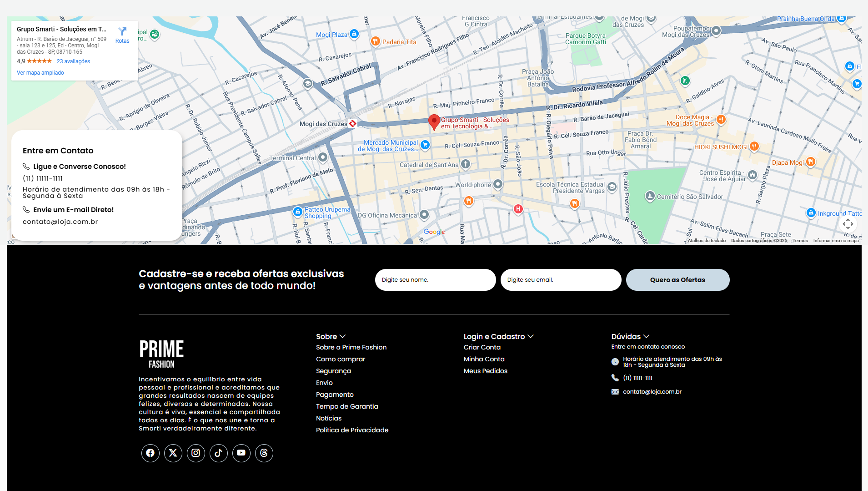Collapse the Dúvidas footer section
The width and height of the screenshot is (868, 491).
click(x=630, y=336)
